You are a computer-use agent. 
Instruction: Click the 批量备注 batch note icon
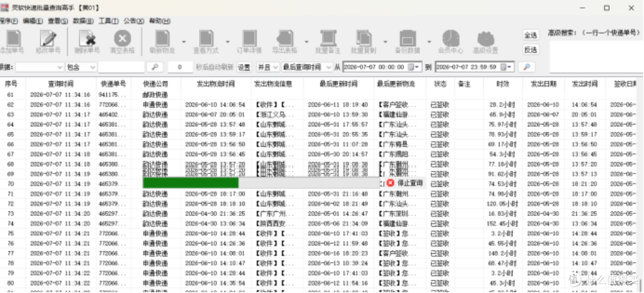tap(328, 38)
